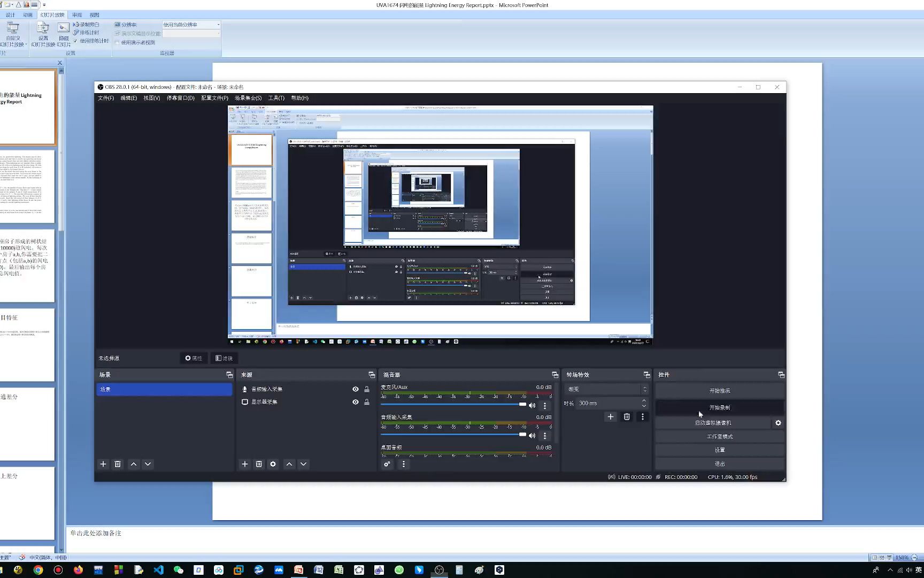
Task: Switch to PowerPoint 动画 ribbon tab
Action: point(28,15)
